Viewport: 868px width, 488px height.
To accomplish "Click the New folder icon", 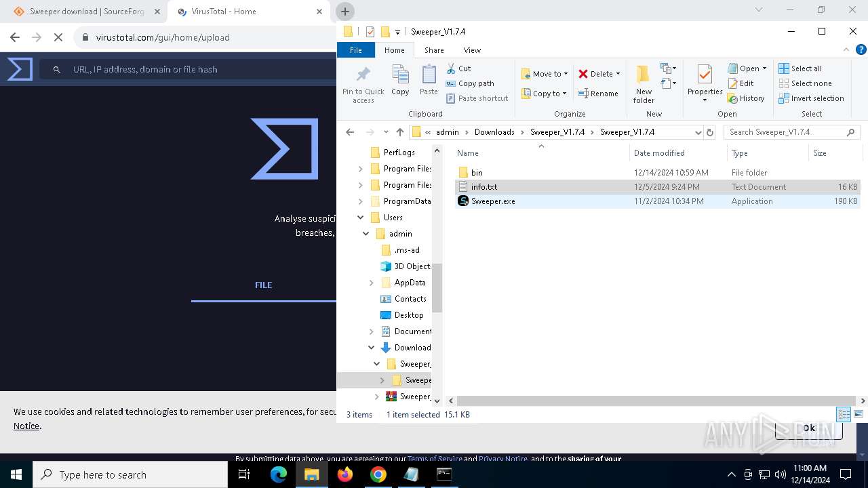I will pyautogui.click(x=643, y=74).
